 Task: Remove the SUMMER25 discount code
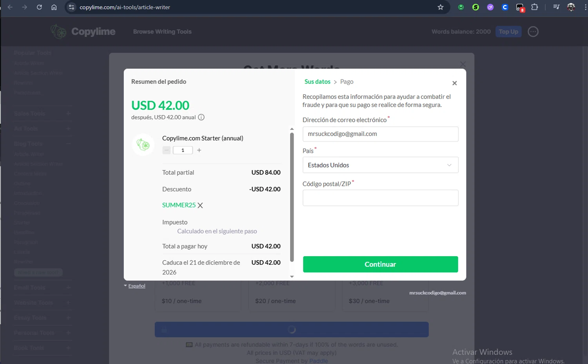coord(200,205)
